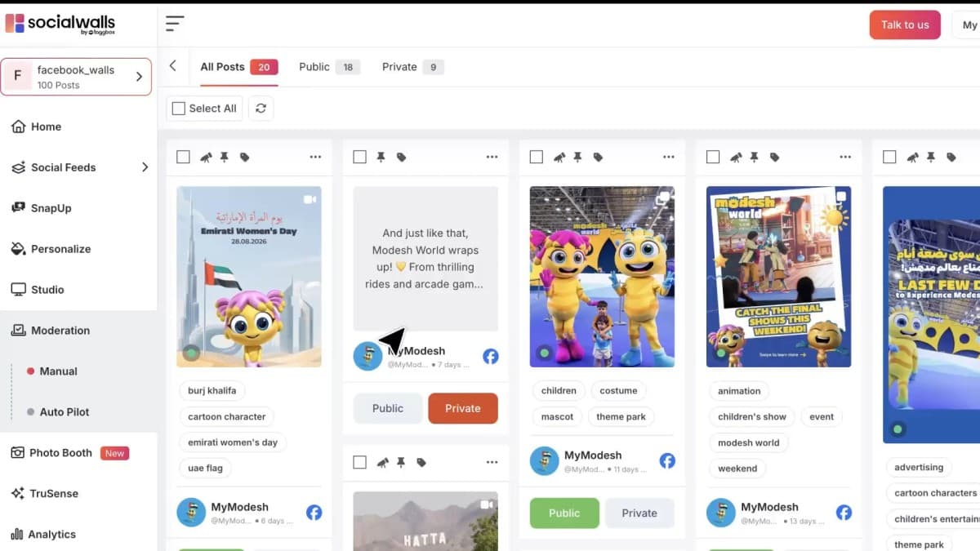Switch to the Public tab

tap(329, 67)
